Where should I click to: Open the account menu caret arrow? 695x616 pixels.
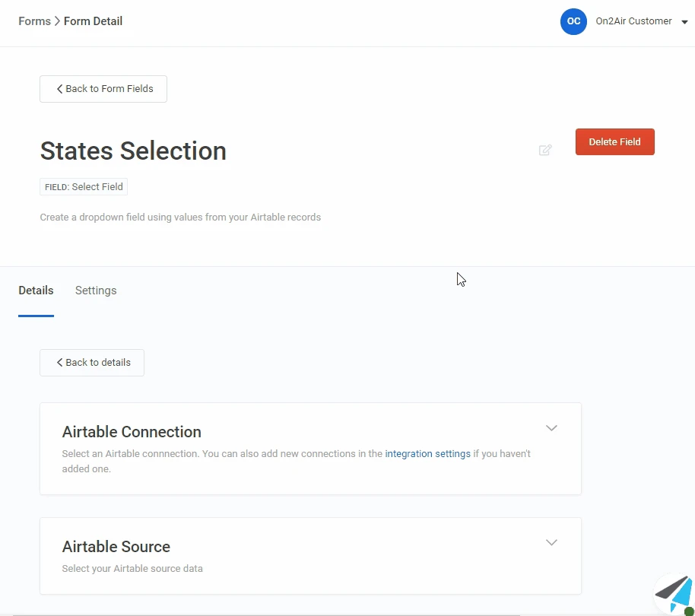coord(684,22)
